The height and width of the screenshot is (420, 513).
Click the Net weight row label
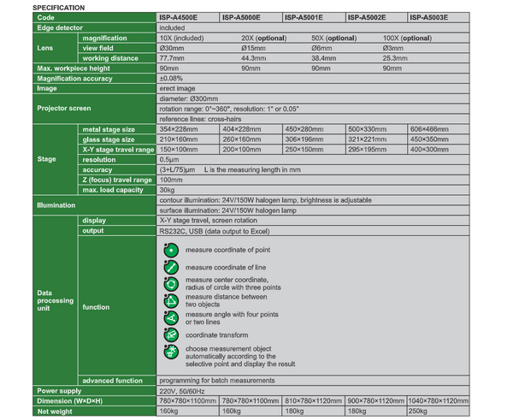click(x=55, y=411)
